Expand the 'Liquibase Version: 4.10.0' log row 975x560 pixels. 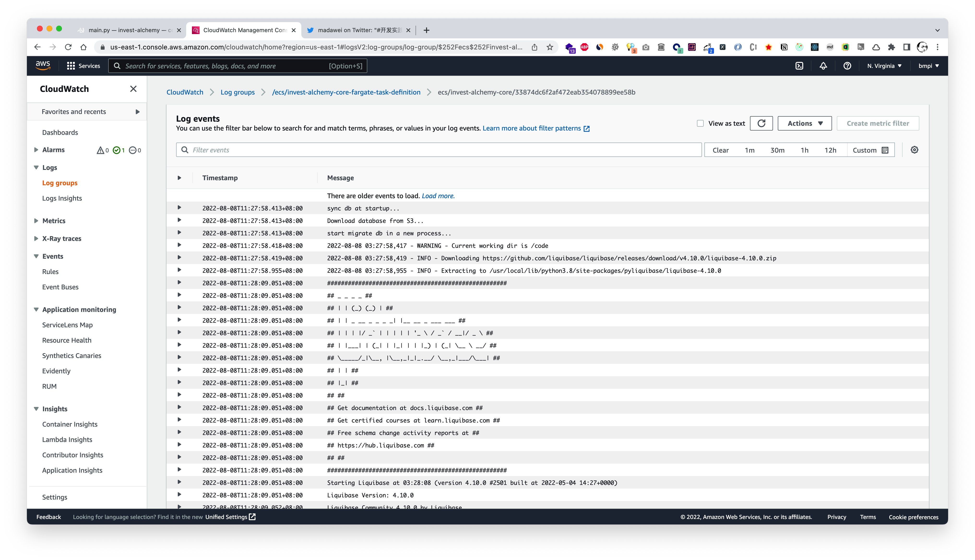(179, 494)
